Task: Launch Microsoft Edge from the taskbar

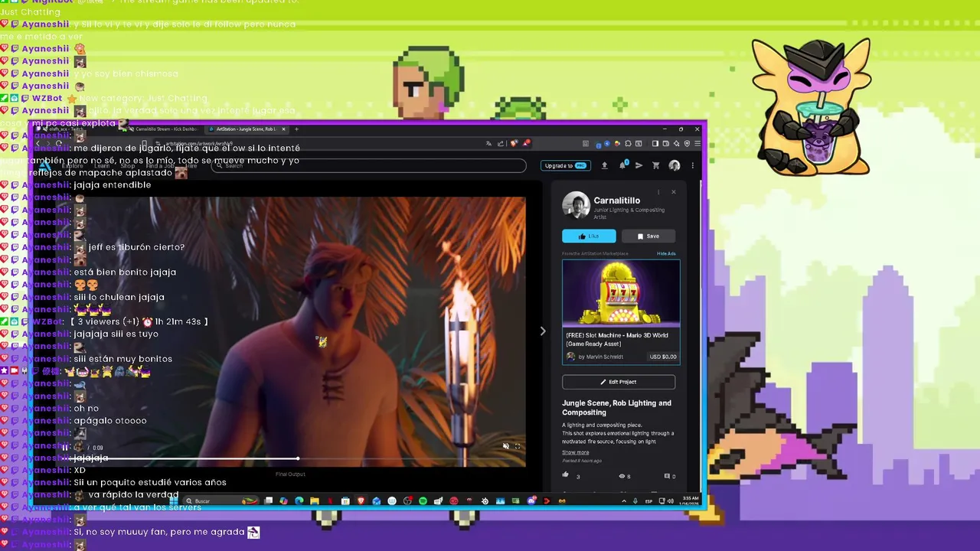Action: [x=299, y=500]
